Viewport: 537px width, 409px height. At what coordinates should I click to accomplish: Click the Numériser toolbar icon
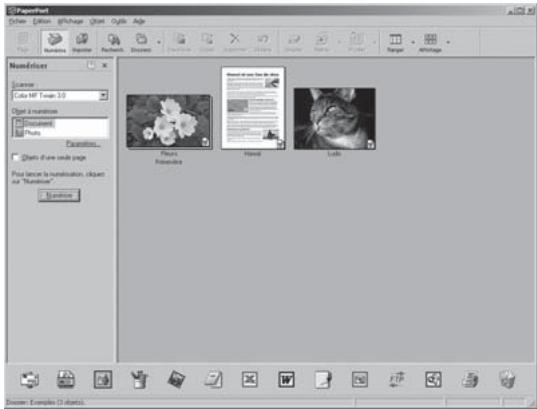pyautogui.click(x=55, y=42)
